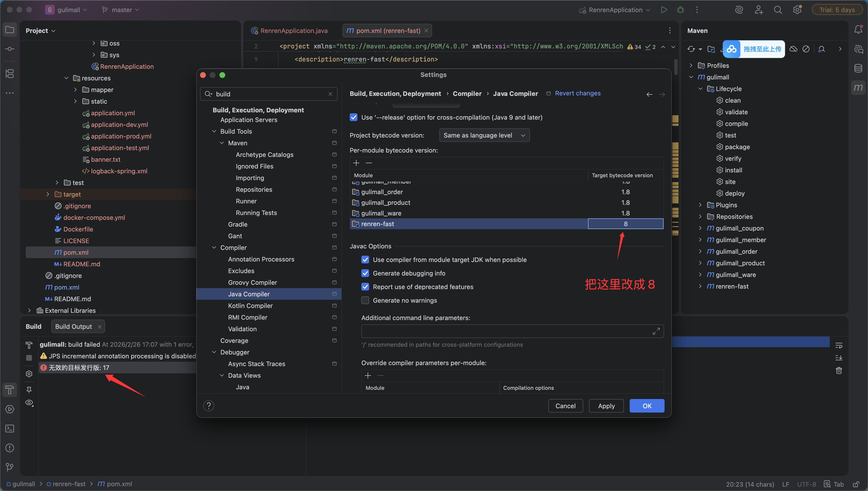Expand the target folder in Project tree
The width and height of the screenshot is (868, 491).
click(47, 194)
